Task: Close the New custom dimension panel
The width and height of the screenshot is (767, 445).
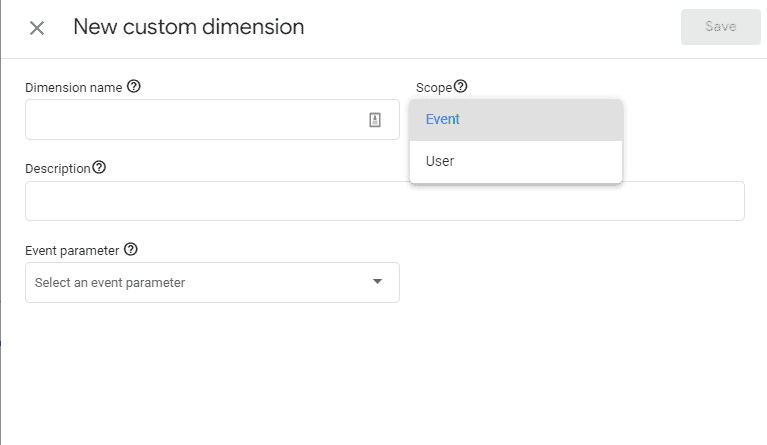Action: 37,28
